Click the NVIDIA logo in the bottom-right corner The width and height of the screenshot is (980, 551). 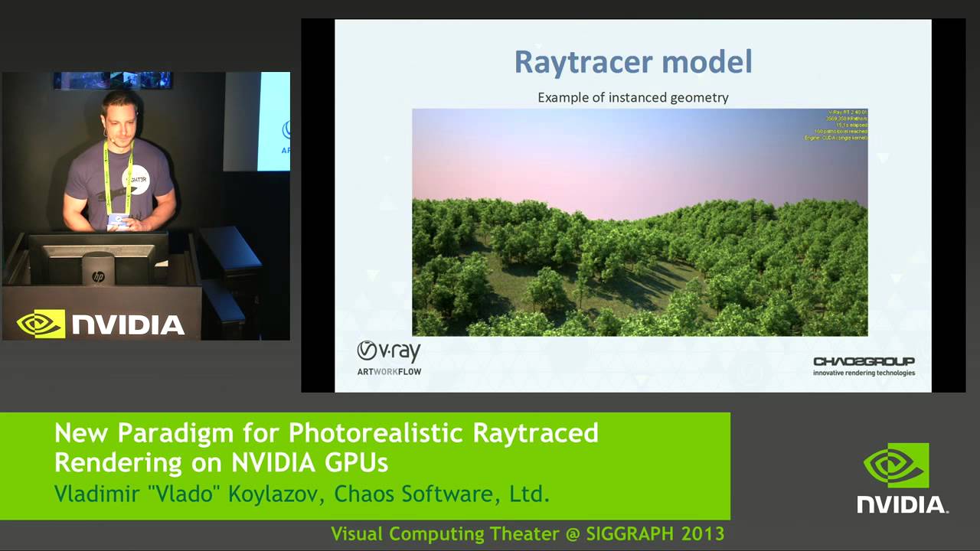902,478
